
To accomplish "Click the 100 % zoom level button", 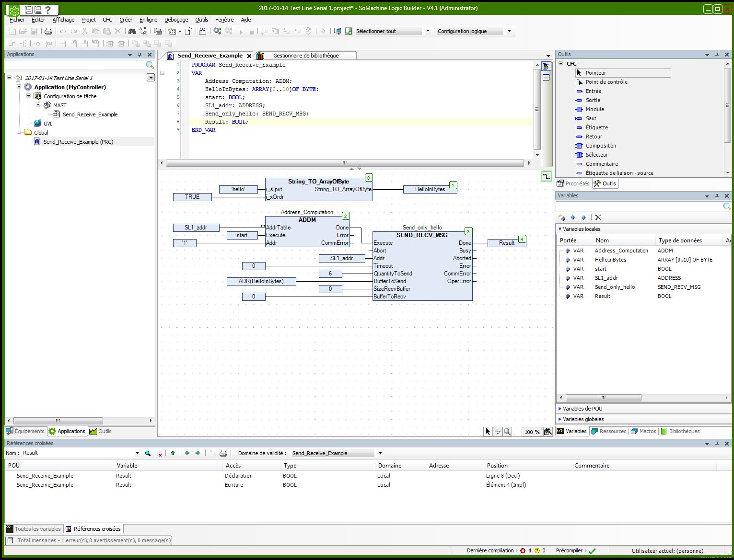I will [532, 432].
